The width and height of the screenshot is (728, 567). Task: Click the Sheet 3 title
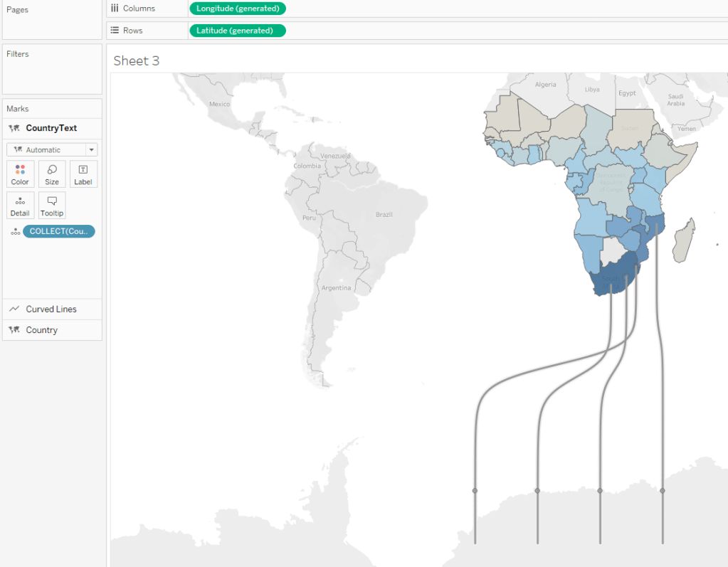click(x=137, y=61)
